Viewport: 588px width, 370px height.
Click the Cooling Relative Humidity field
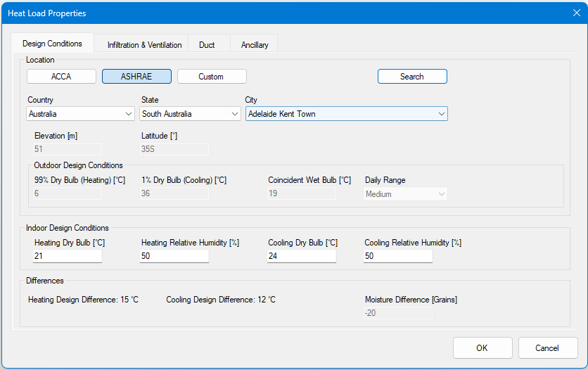(397, 256)
